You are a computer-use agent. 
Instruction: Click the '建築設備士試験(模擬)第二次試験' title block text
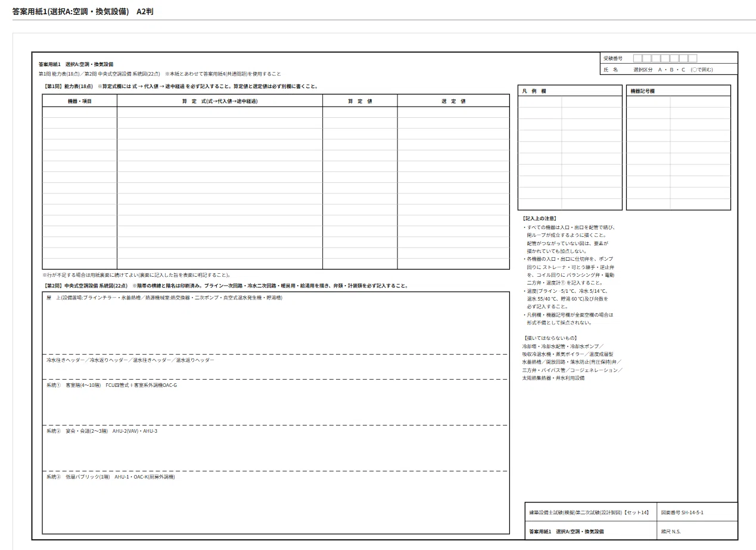[589, 512]
